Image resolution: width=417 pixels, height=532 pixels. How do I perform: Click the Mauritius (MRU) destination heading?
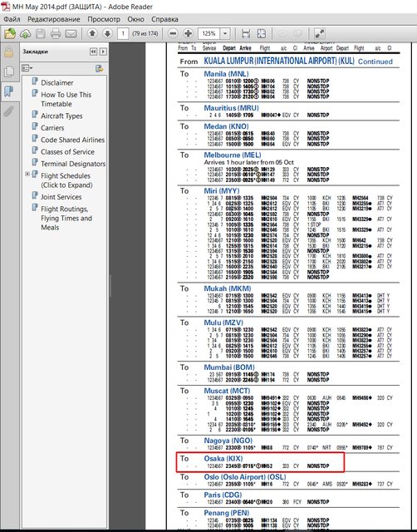point(231,108)
